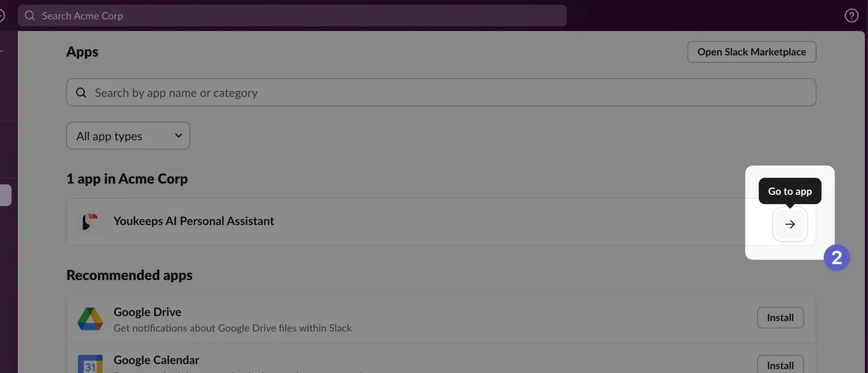Click the Google Calendar logo icon

click(90, 364)
